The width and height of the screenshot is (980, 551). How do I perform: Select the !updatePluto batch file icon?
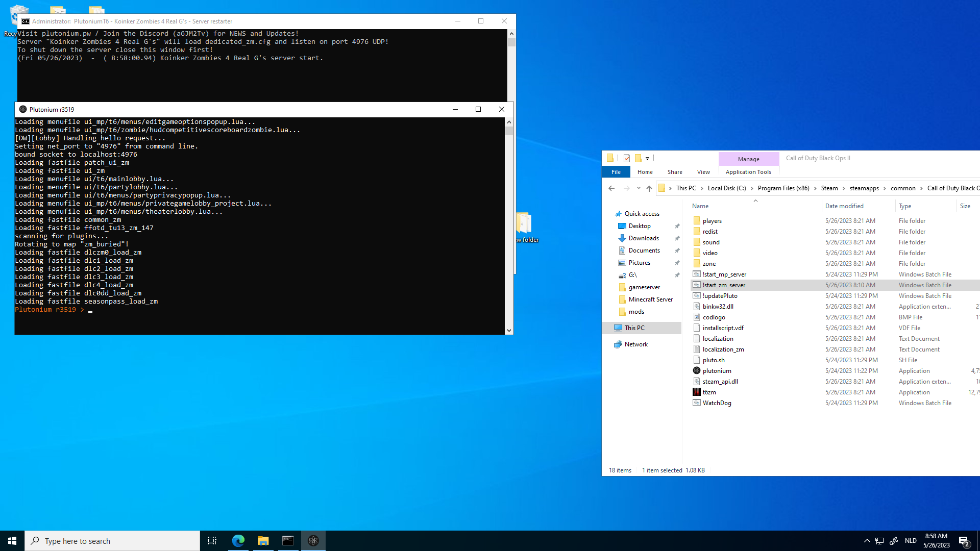click(697, 296)
